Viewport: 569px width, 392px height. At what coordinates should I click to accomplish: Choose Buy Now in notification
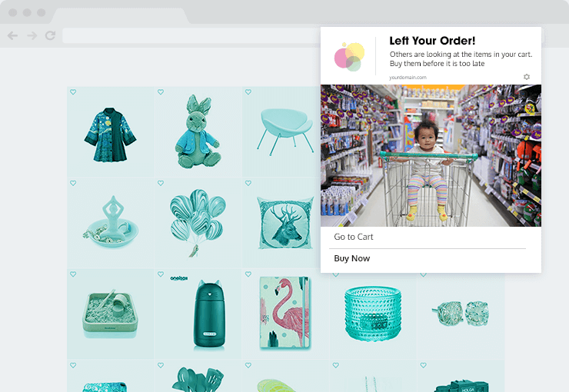(352, 258)
